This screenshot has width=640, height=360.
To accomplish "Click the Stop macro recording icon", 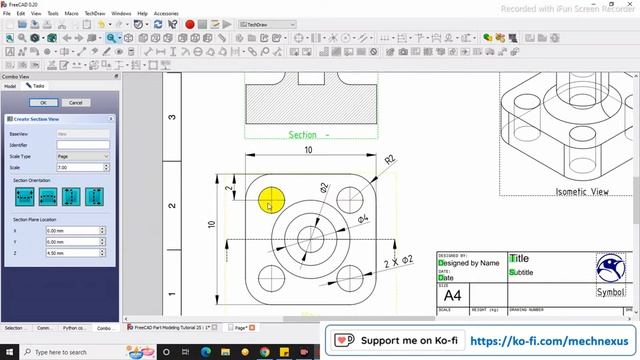I will (202, 24).
